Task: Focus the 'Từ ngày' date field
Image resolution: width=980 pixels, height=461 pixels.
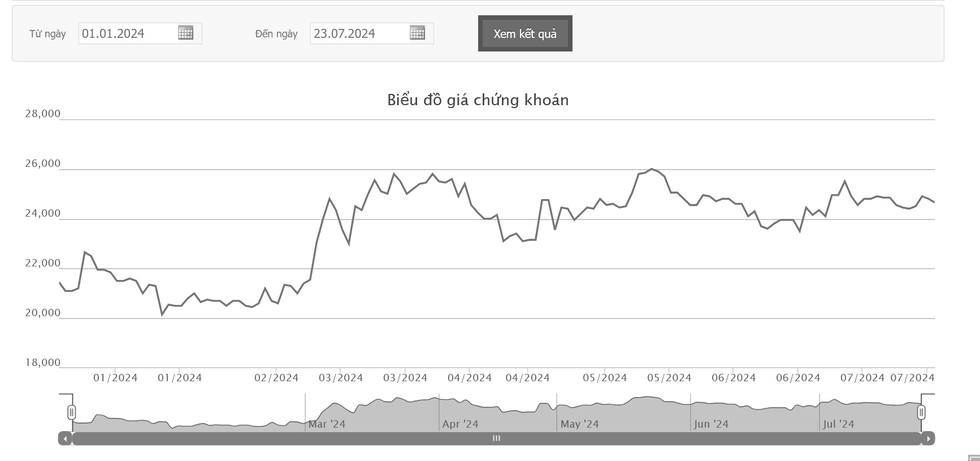Action: pos(128,33)
